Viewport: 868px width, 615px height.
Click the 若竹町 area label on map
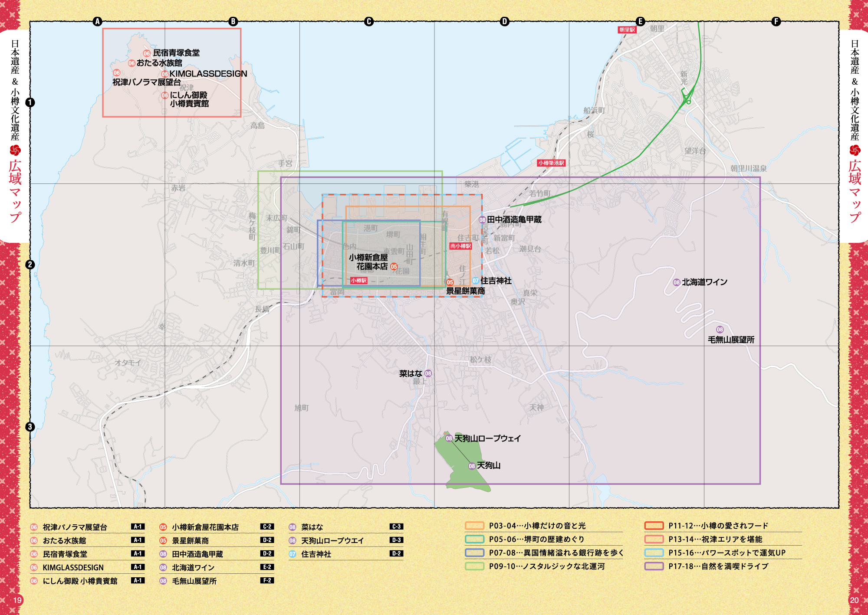(x=540, y=193)
